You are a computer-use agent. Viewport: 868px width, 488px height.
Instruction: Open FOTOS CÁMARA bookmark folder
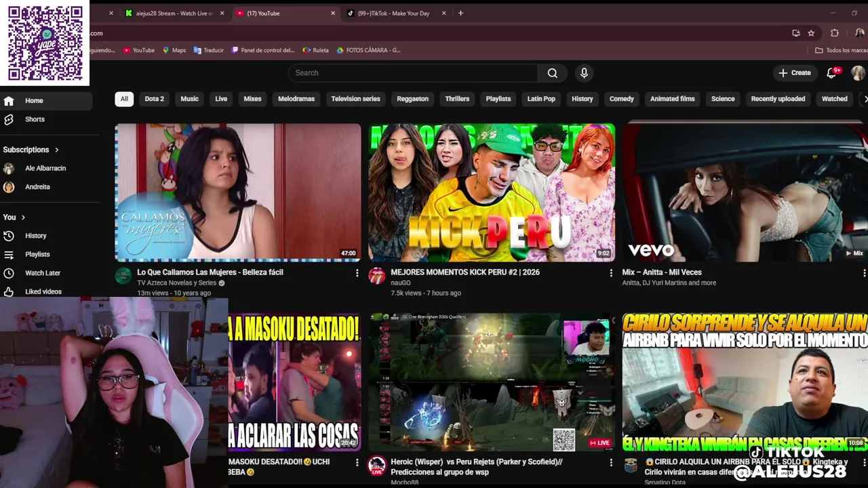click(368, 50)
